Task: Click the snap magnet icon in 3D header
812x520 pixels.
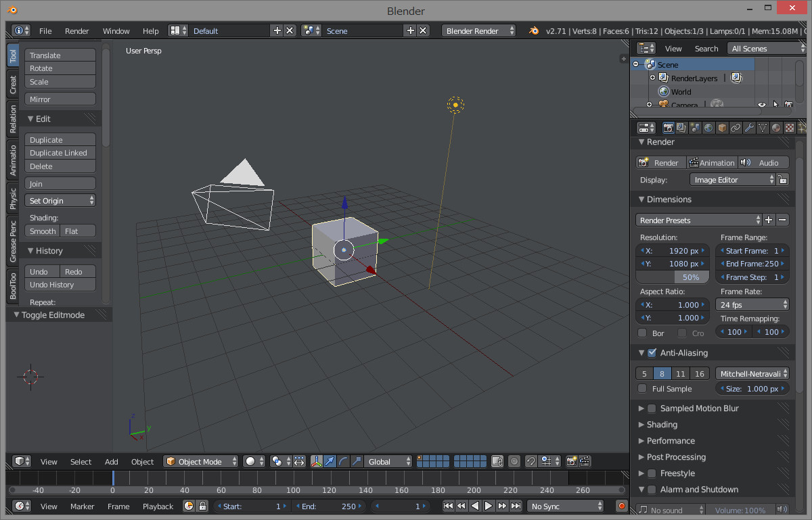Action: pos(531,461)
